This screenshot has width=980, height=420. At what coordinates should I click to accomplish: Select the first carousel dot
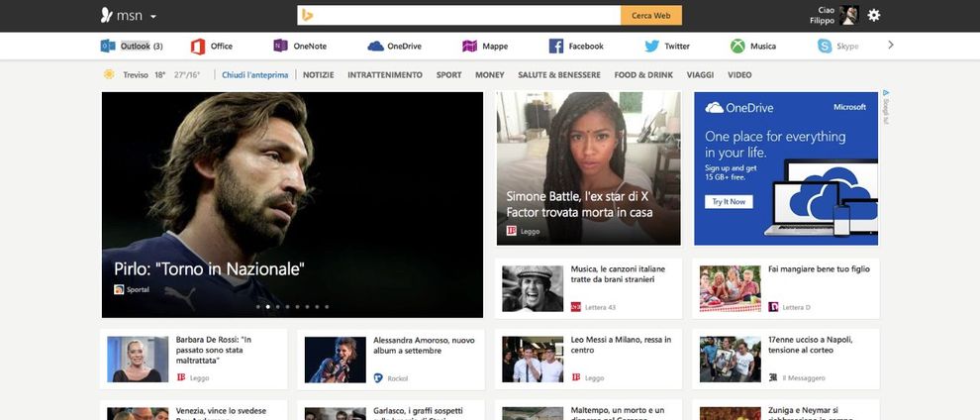[x=258, y=307]
